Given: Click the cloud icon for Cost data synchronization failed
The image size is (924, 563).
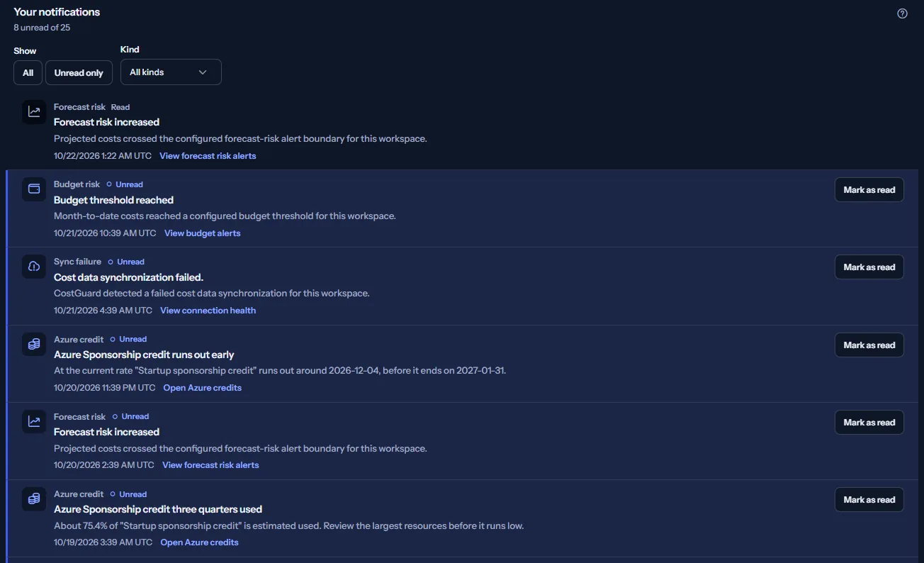Looking at the screenshot, I should pyautogui.click(x=34, y=267).
